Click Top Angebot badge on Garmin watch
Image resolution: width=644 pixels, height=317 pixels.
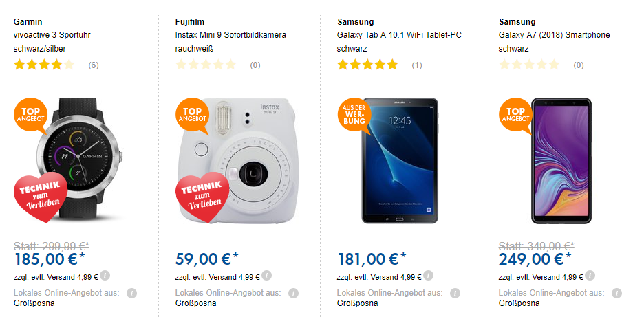pos(32,115)
